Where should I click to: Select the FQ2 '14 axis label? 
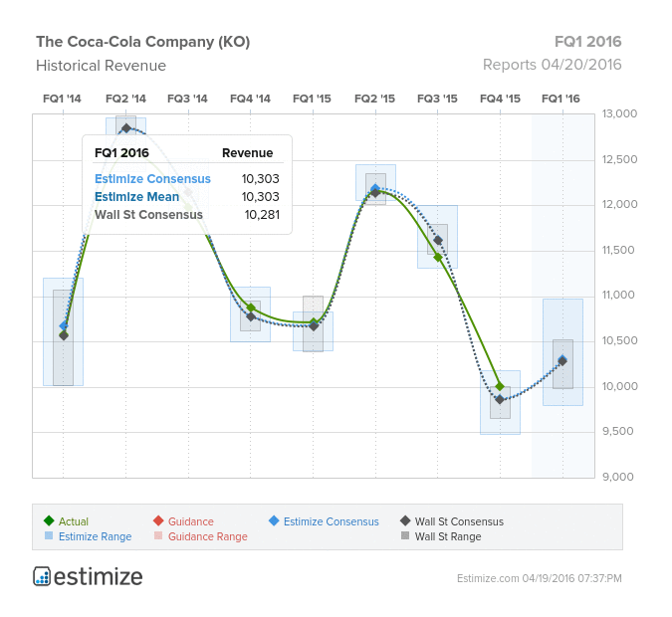click(x=125, y=99)
